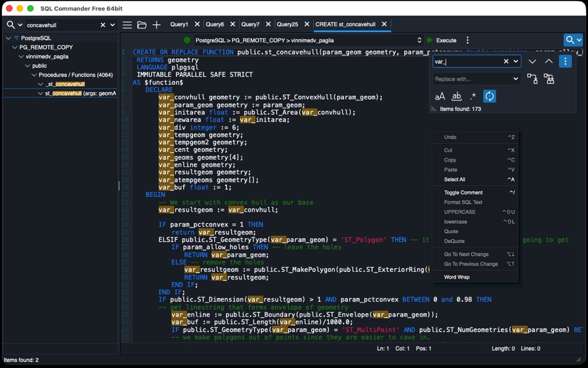Image resolution: width=588 pixels, height=368 pixels.
Task: Choose Go To Next Change
Action: [x=475, y=254]
